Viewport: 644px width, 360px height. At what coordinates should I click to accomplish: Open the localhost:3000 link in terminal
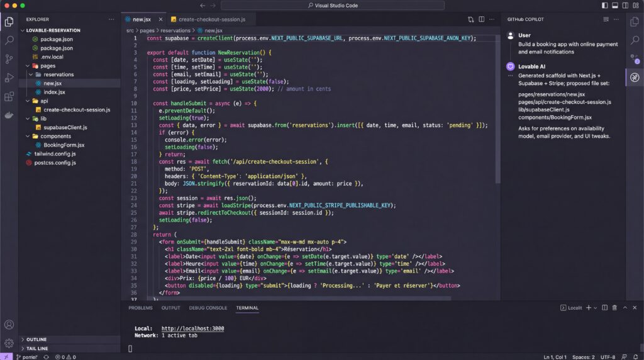pyautogui.click(x=192, y=329)
